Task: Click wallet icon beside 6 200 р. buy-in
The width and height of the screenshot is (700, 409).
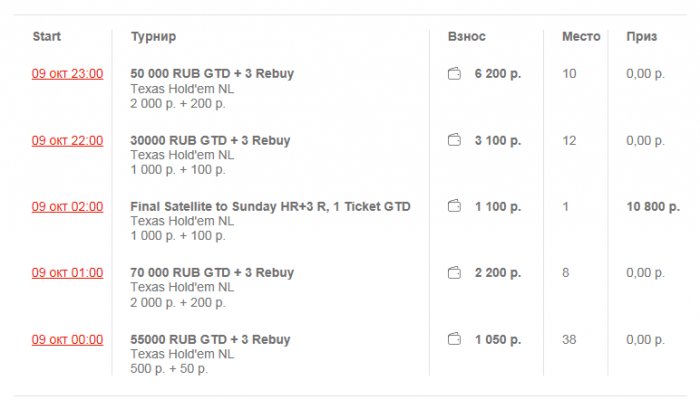Action: [x=454, y=74]
